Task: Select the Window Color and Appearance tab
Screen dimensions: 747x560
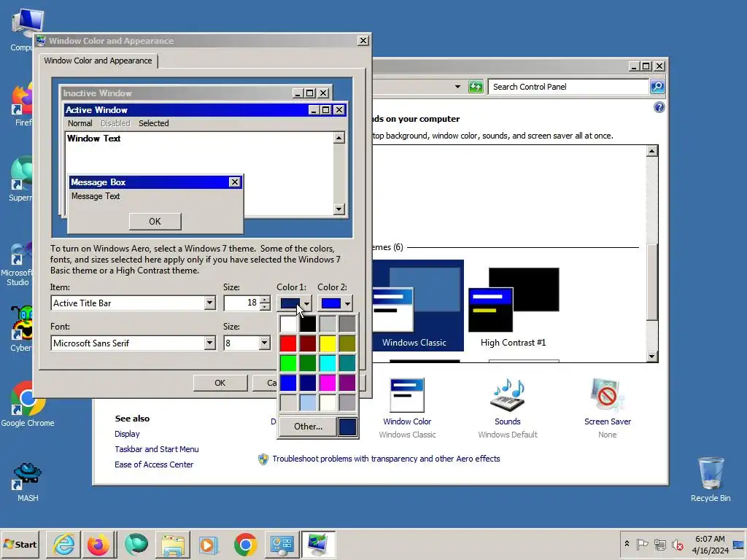Action: coord(98,61)
